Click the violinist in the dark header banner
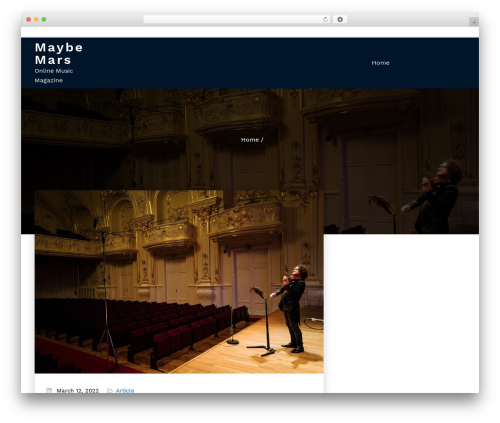 coord(433,197)
